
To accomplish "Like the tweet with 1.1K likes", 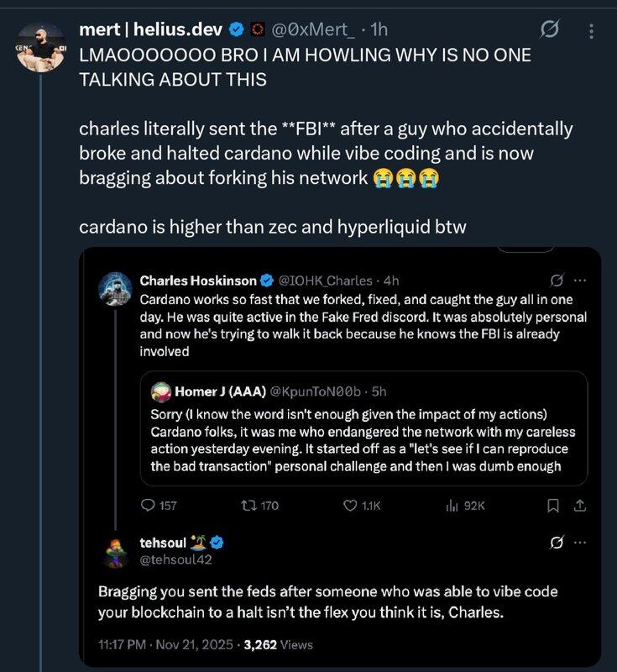I will (x=352, y=505).
